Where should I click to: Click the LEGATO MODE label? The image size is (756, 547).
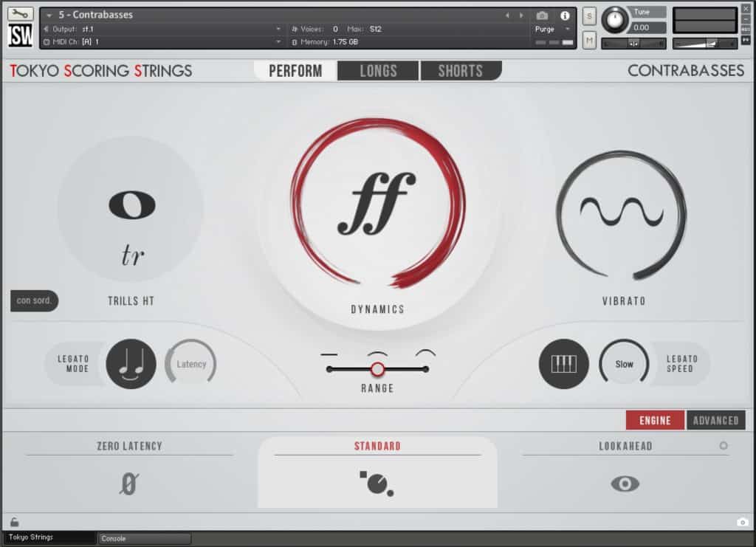pyautogui.click(x=73, y=364)
